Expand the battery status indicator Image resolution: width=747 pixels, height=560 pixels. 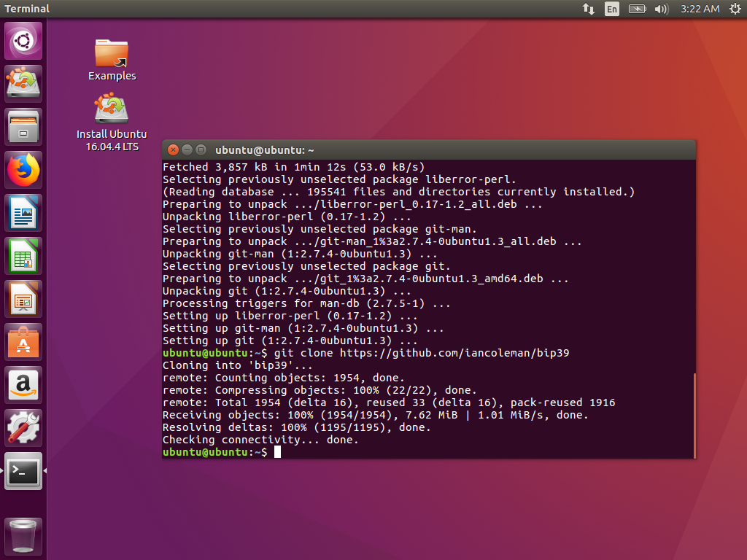pos(637,9)
